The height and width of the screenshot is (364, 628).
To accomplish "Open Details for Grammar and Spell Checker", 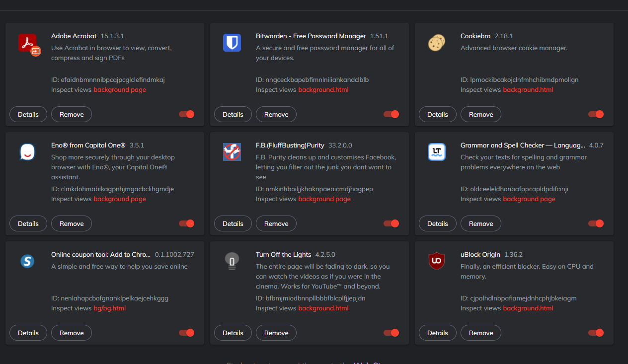I will 438,223.
